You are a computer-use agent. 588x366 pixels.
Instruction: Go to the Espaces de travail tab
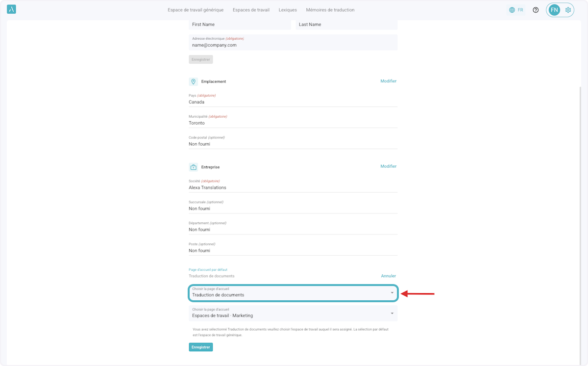click(x=251, y=10)
